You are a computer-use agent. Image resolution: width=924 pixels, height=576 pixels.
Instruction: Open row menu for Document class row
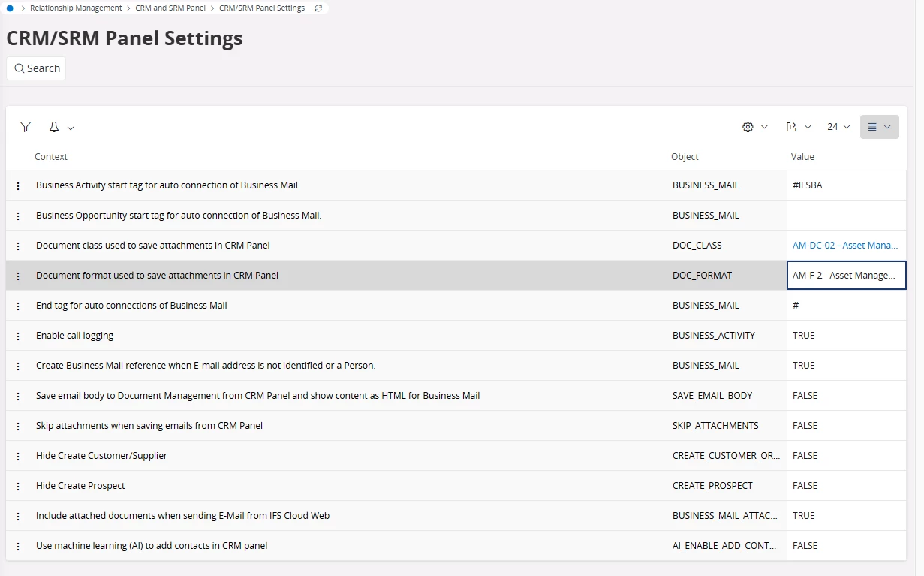(19, 246)
